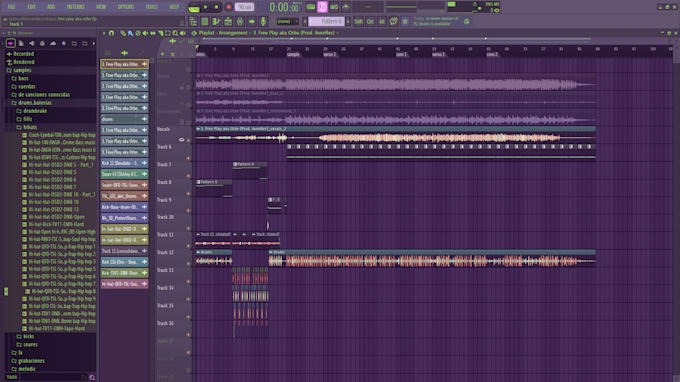Open the EDIT menu
This screenshot has height=382, width=680.
coord(31,7)
